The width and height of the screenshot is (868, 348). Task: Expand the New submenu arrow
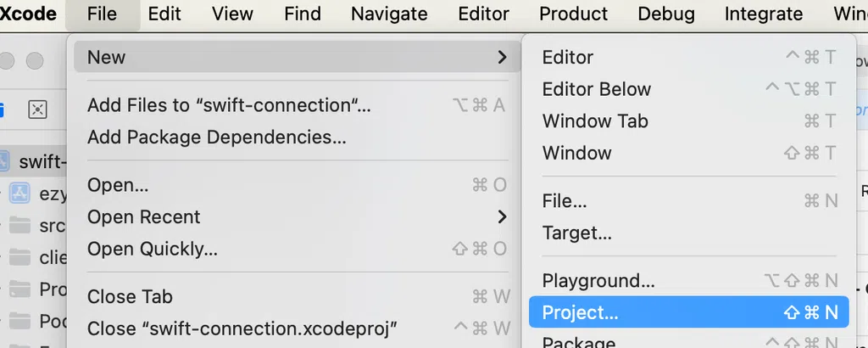(x=502, y=57)
